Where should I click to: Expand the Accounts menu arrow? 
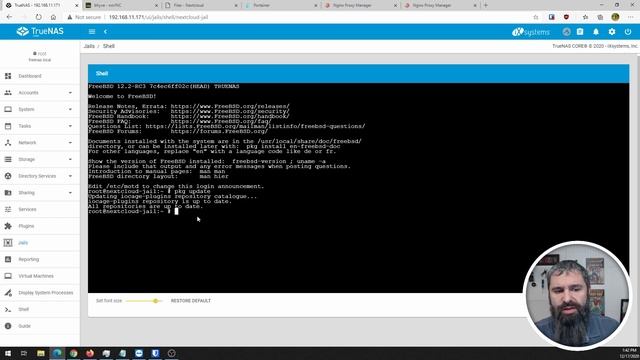coord(70,93)
